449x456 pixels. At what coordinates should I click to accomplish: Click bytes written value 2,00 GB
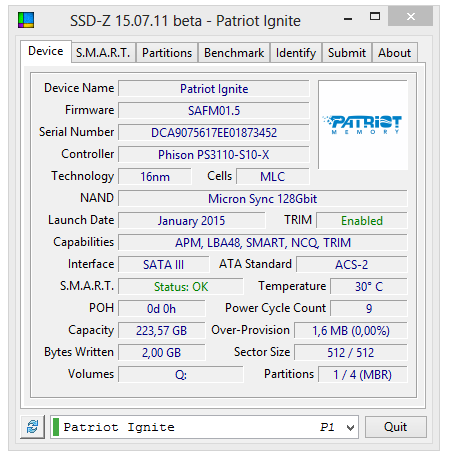pos(162,353)
